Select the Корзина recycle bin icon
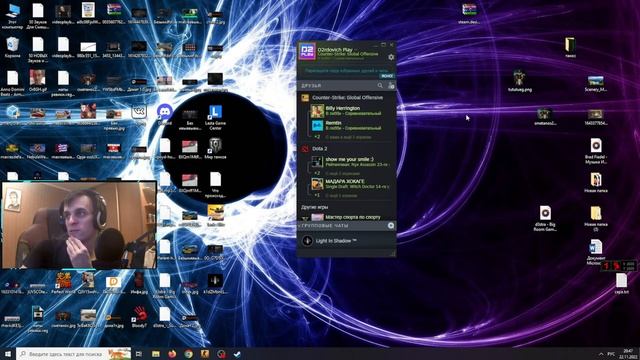The width and height of the screenshot is (640, 360). click(13, 47)
